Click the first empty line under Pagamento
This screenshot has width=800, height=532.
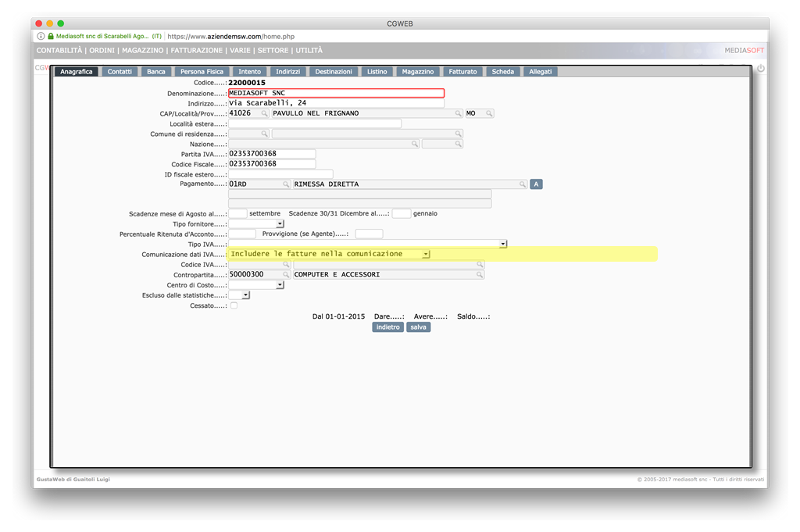359,194
